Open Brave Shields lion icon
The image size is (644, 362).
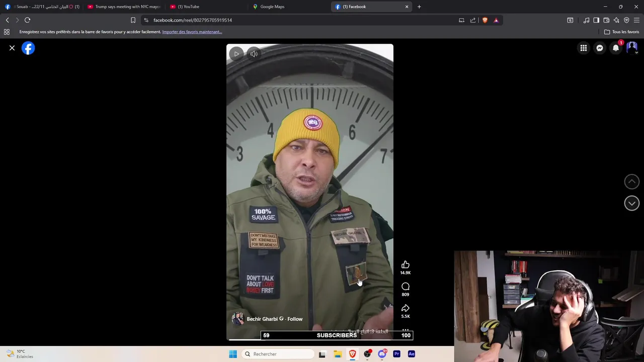[x=485, y=20]
